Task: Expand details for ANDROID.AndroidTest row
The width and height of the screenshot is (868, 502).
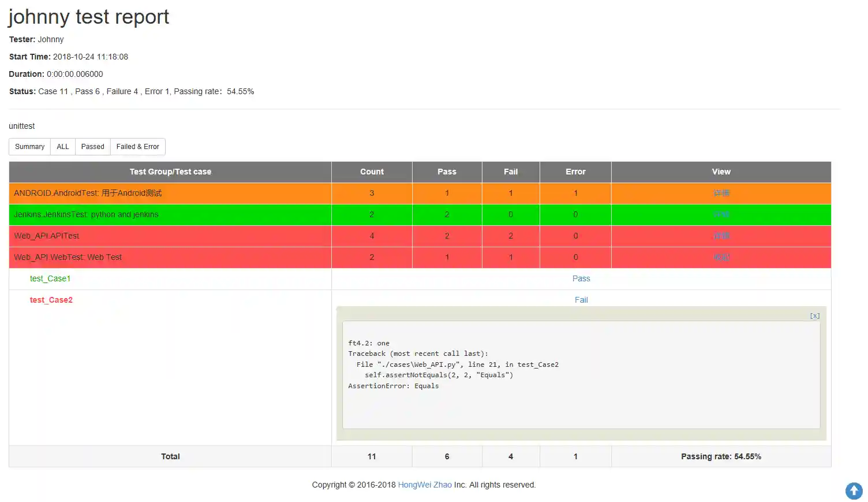Action: coord(721,194)
